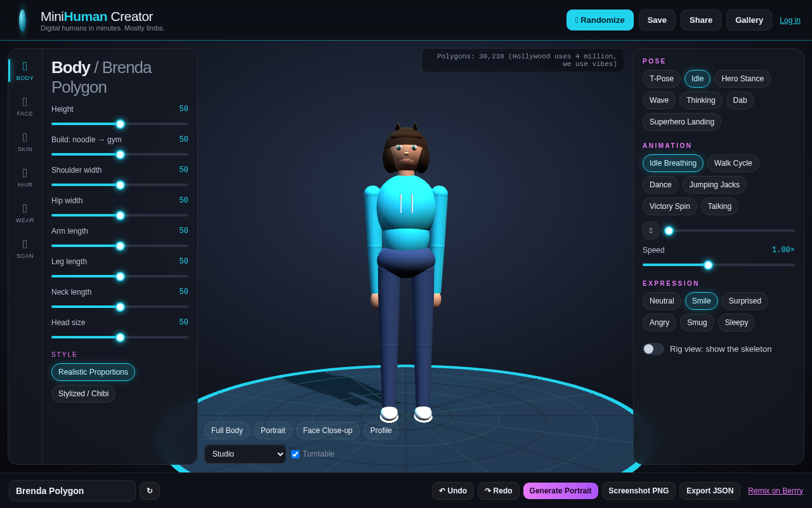Choose Jumping Jacks animation
812x508 pixels.
tap(714, 185)
